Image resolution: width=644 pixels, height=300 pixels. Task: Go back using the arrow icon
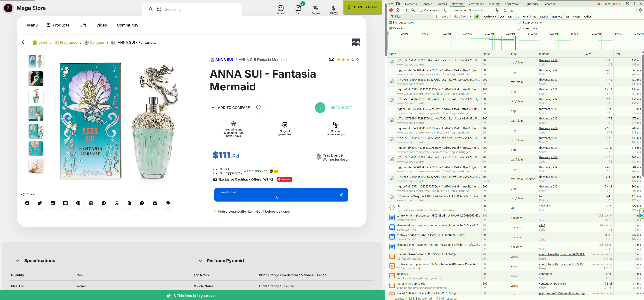point(24,42)
